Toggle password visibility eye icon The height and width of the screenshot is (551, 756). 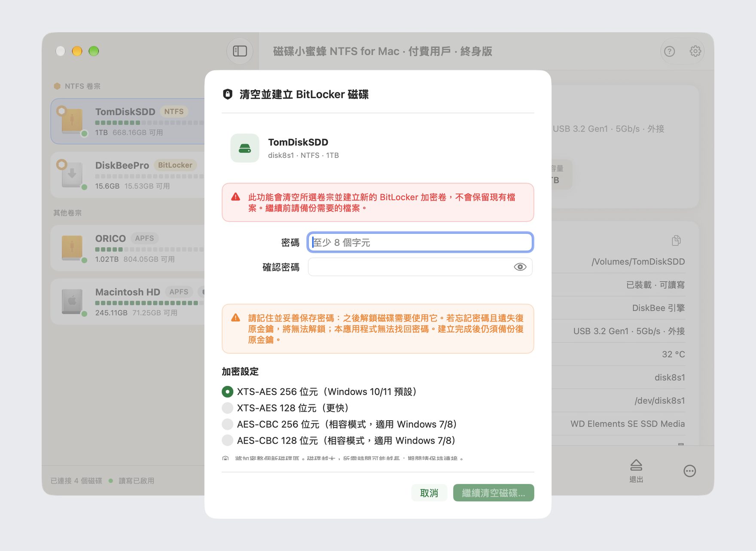pyautogui.click(x=520, y=267)
